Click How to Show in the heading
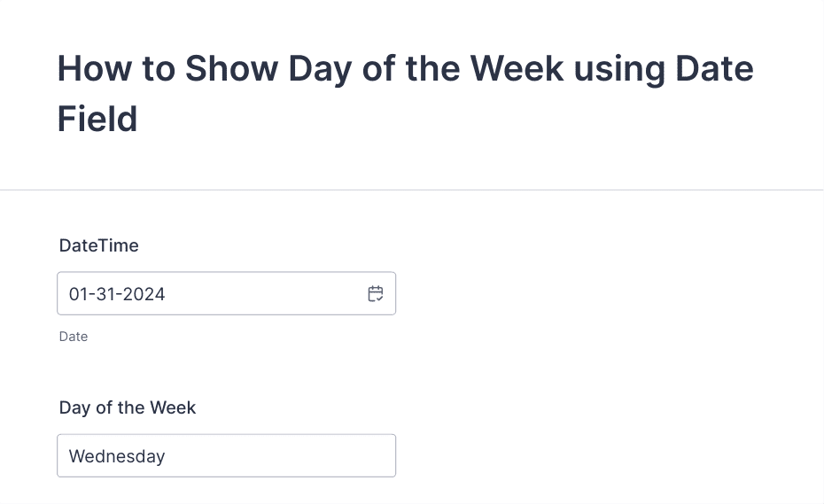Viewport: 824px width, 504px height. tap(167, 68)
